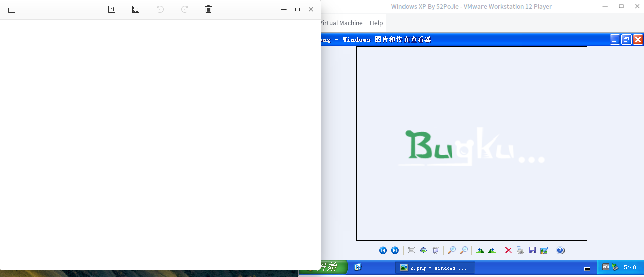Open the Help menu in VMware Player
The height and width of the screenshot is (277, 644).
tap(376, 23)
